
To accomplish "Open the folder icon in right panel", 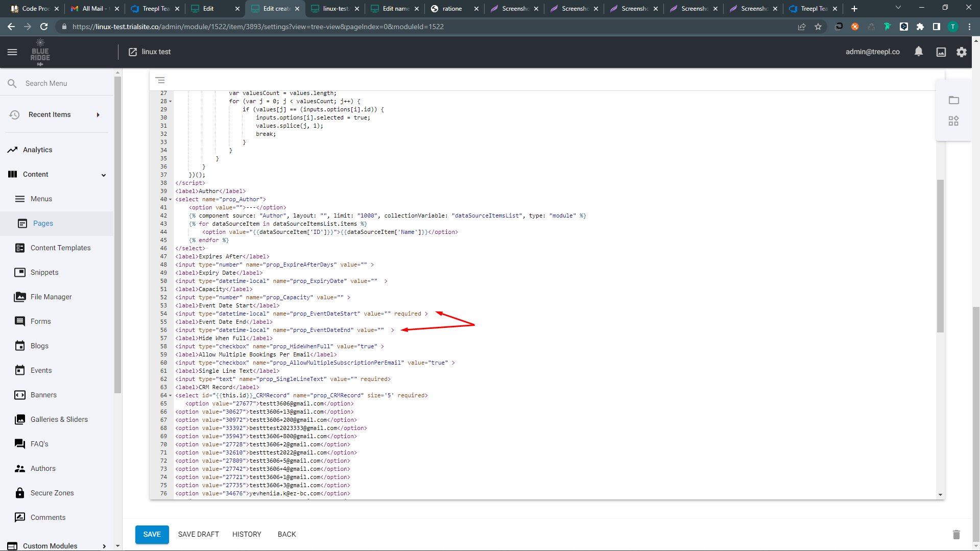I will (x=954, y=100).
